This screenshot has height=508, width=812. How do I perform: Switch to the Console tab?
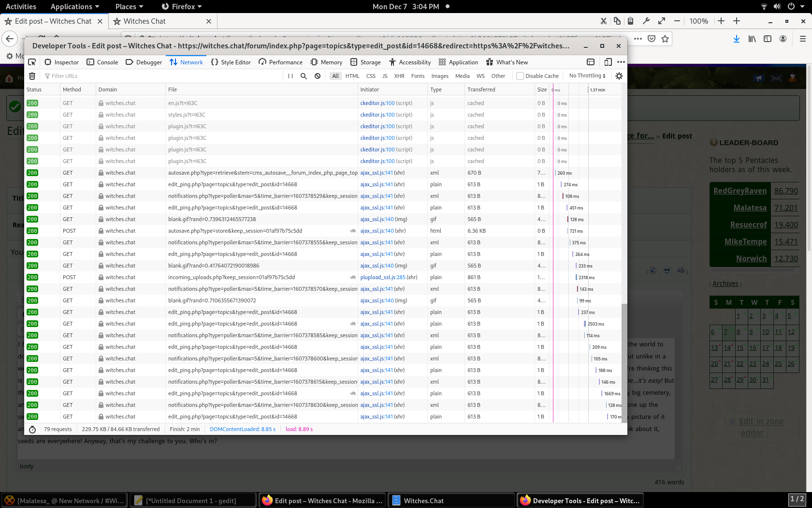coord(102,62)
